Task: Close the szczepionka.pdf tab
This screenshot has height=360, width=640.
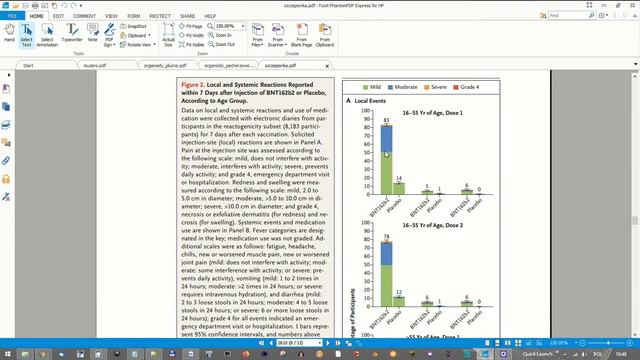Action: [327, 66]
